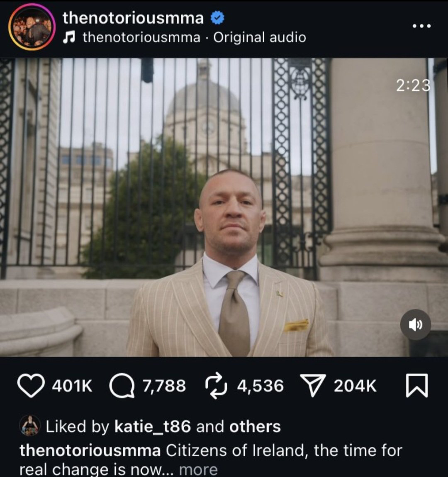Tap thenotoriousmma name in caption

[x=90, y=450]
